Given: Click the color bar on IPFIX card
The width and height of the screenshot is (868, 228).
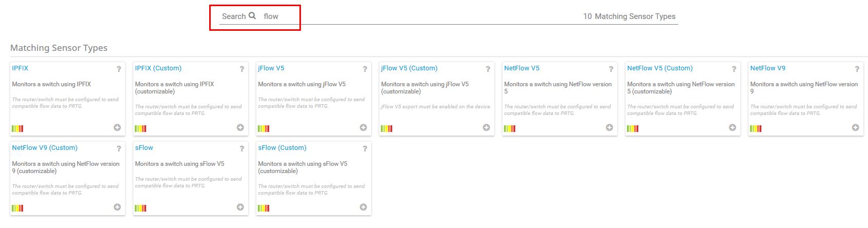Looking at the screenshot, I should 17,128.
